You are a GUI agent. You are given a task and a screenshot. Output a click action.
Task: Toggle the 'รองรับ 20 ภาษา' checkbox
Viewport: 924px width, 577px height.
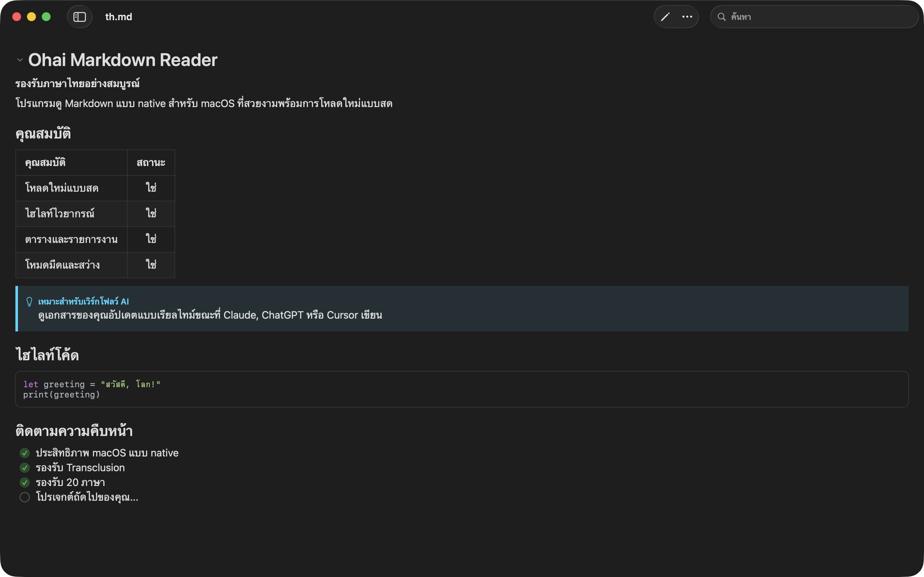[x=25, y=483]
